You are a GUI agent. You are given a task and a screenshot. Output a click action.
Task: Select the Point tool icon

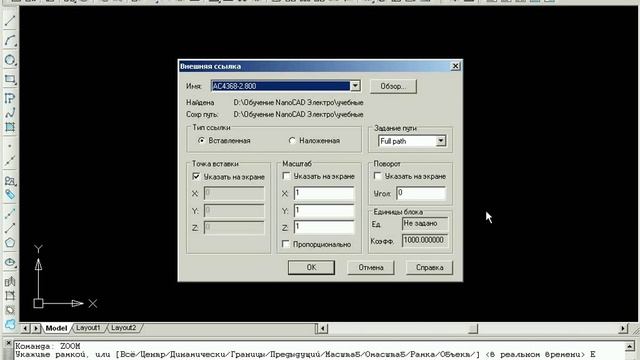coord(10,146)
